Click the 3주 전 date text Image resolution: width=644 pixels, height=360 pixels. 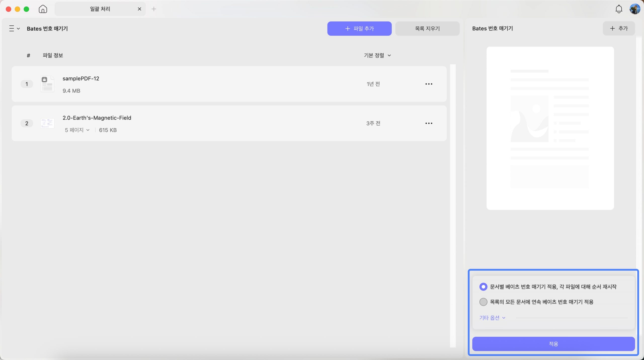[x=373, y=123]
